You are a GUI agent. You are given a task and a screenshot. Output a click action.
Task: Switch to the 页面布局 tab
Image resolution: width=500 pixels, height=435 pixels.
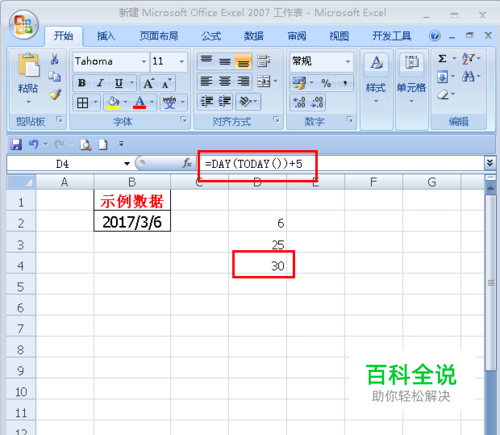pos(159,36)
